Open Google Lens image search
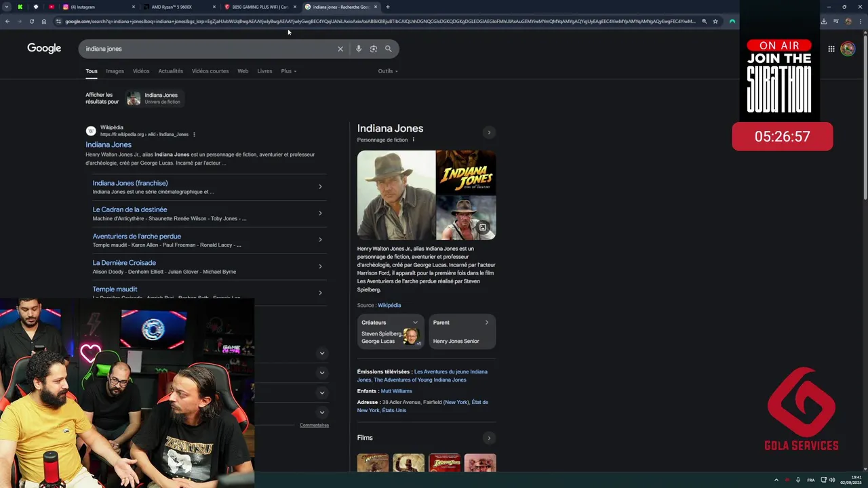Viewport: 868px width, 488px height. 374,49
